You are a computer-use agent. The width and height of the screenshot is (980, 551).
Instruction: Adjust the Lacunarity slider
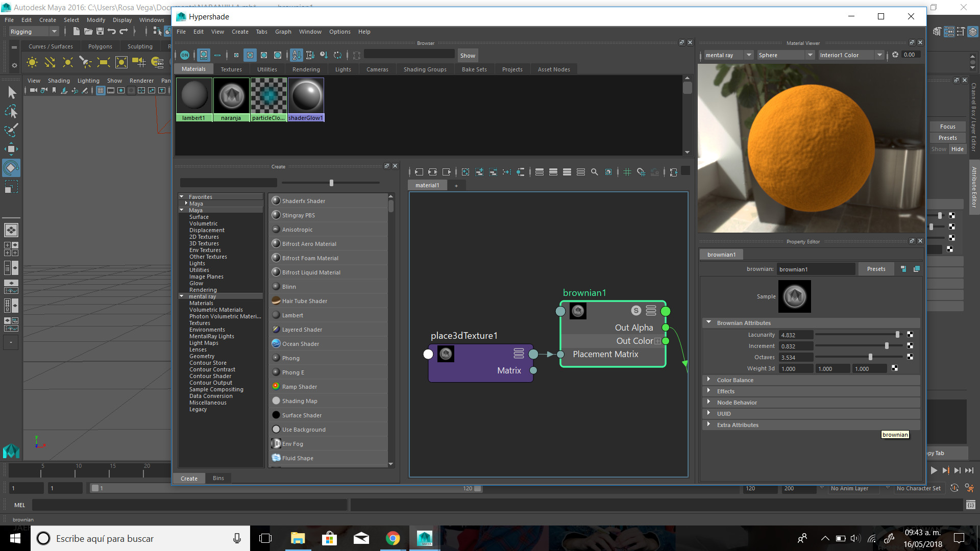[x=897, y=335]
